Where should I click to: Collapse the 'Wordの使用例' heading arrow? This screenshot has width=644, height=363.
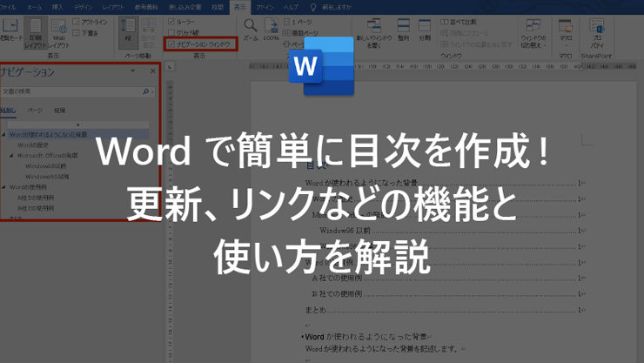pos(3,187)
